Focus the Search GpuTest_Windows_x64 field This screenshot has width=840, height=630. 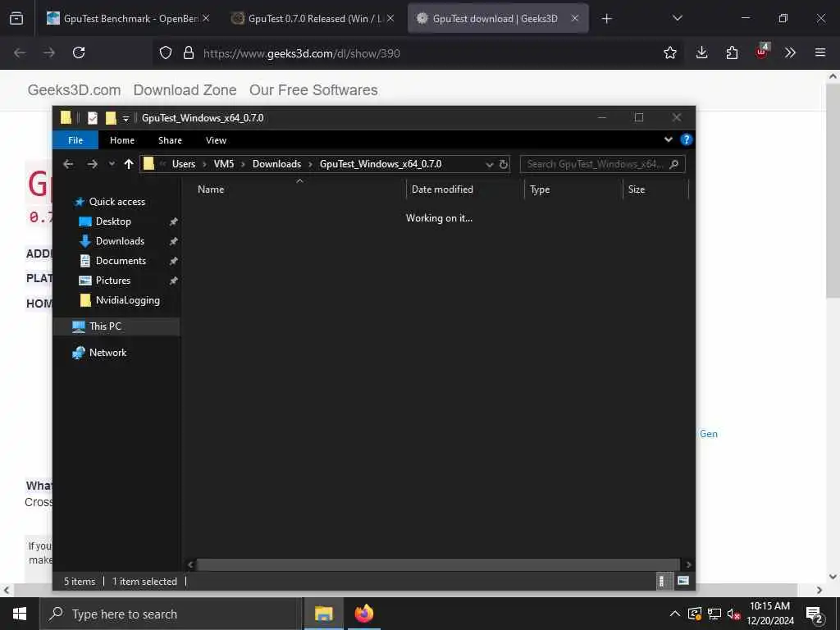pos(594,164)
